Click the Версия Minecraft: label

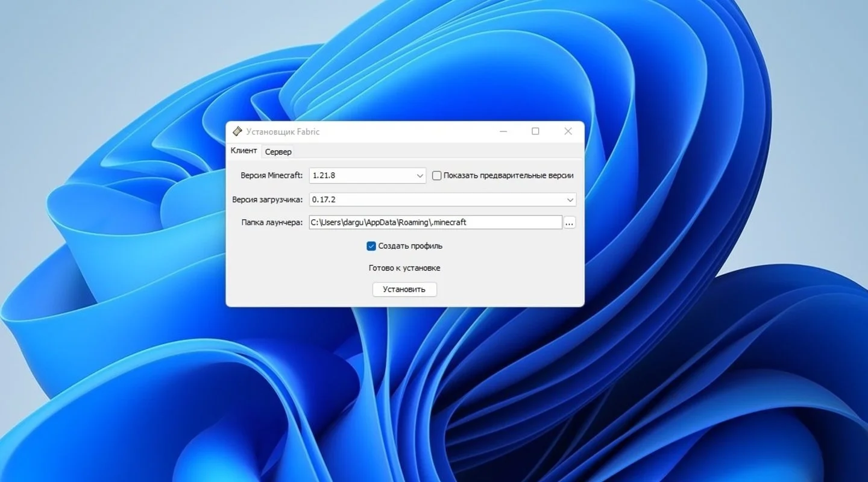coord(272,175)
